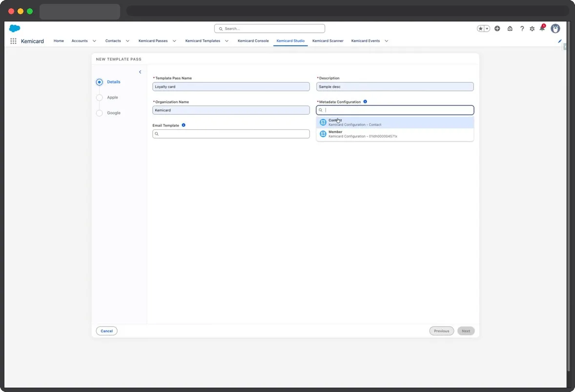Click the Details step label
The height and width of the screenshot is (392, 575).
click(114, 82)
